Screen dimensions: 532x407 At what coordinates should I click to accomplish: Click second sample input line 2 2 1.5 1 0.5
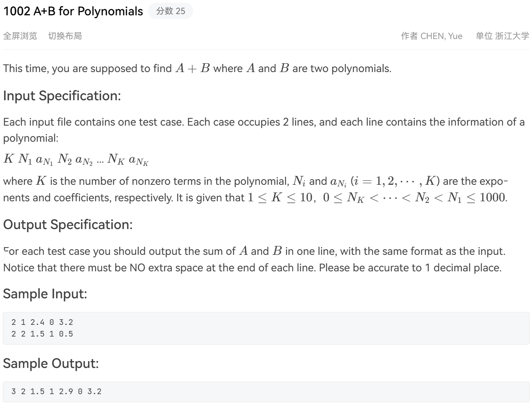click(x=42, y=334)
